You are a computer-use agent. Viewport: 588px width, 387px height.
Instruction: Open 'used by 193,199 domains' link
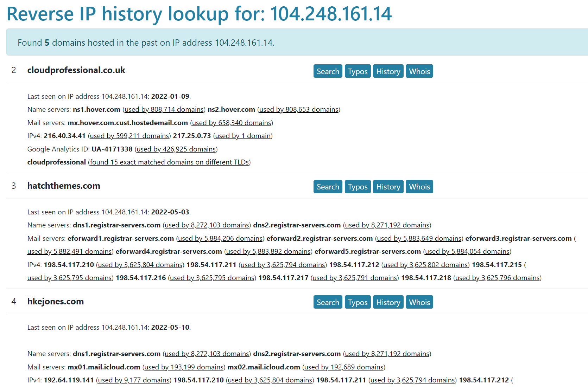(x=184, y=367)
